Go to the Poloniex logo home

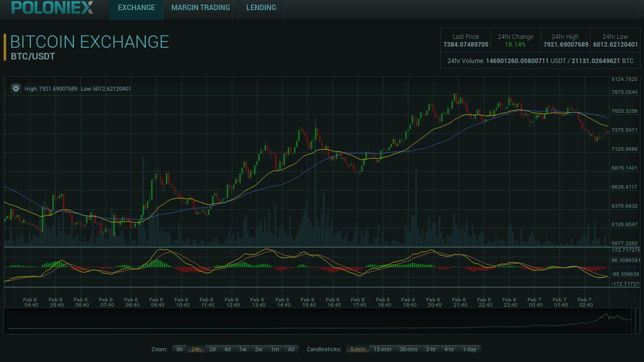[52, 7]
